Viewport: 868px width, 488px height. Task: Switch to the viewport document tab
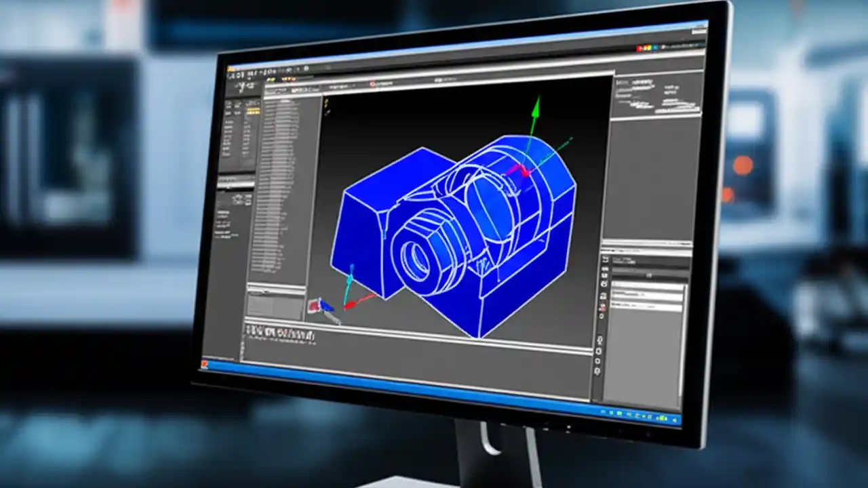(302, 88)
